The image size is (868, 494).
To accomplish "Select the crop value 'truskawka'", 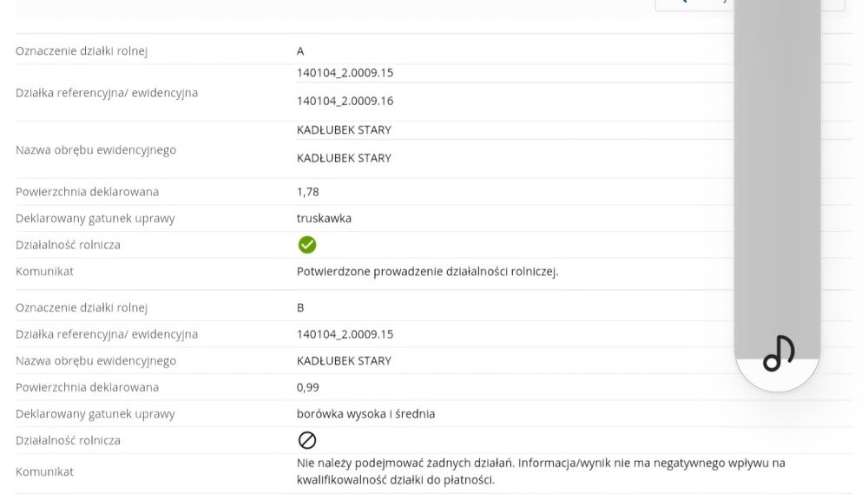I will pos(324,218).
